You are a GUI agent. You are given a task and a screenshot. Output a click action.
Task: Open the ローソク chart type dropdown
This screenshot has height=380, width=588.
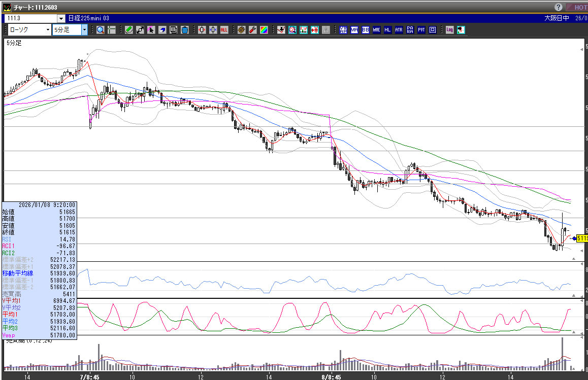click(x=48, y=30)
